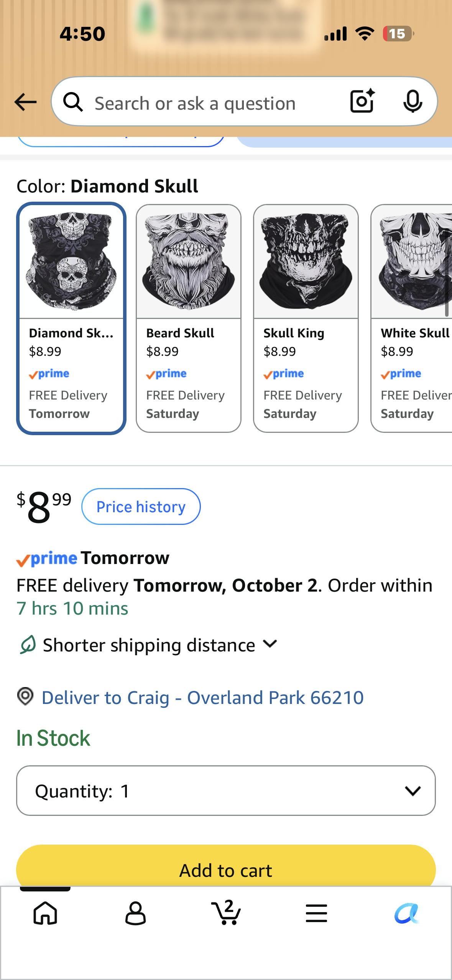This screenshot has width=452, height=980.
Task: Open the hamburger menu icon
Action: [317, 913]
